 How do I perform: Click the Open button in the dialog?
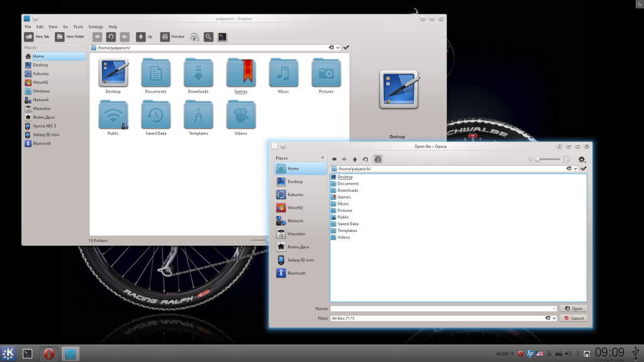(x=574, y=309)
